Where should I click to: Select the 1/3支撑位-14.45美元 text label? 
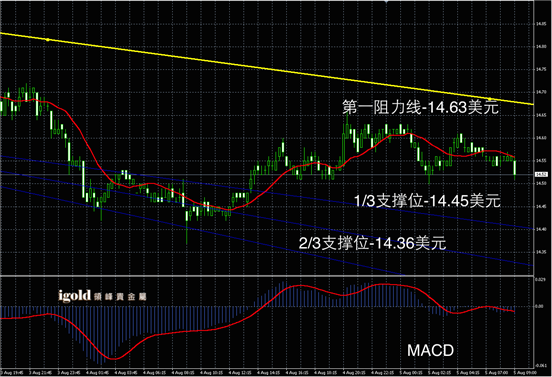(427, 201)
